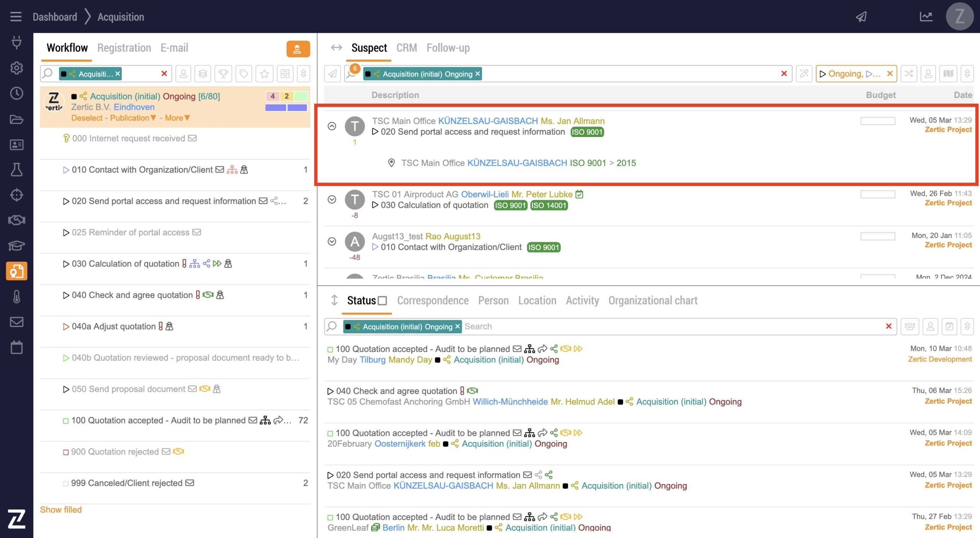Open the Publication dropdown
The image size is (980, 538).
pos(133,118)
